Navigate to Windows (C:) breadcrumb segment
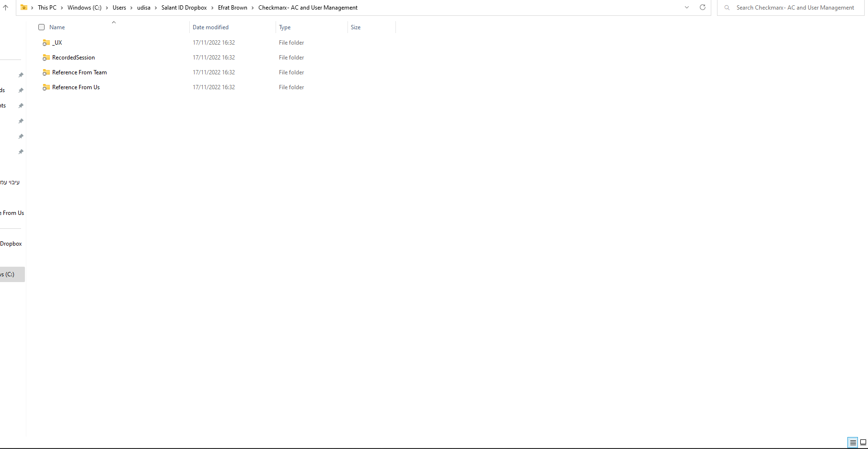Image resolution: width=868 pixels, height=449 pixels. pyautogui.click(x=84, y=8)
